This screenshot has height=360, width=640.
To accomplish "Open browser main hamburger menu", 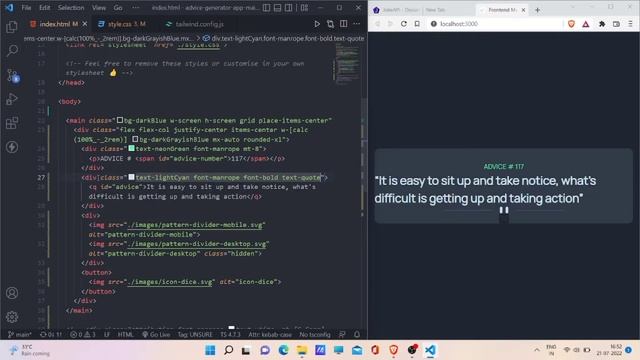I will point(630,24).
